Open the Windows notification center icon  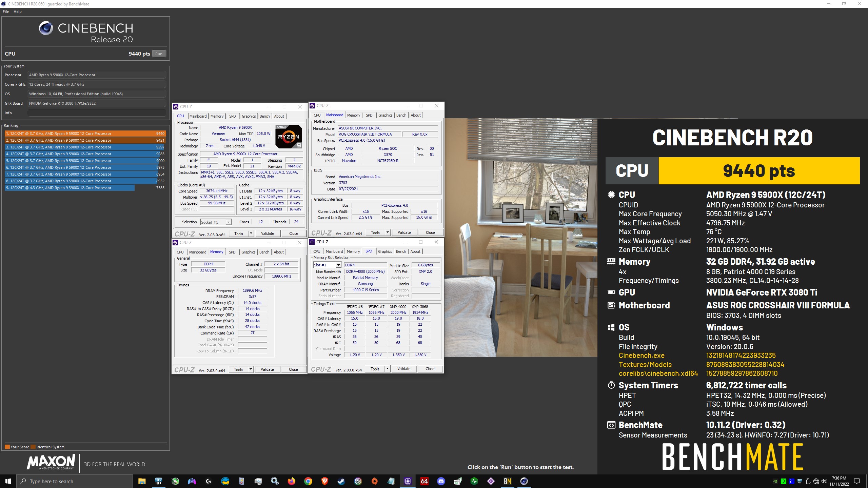pyautogui.click(x=857, y=481)
